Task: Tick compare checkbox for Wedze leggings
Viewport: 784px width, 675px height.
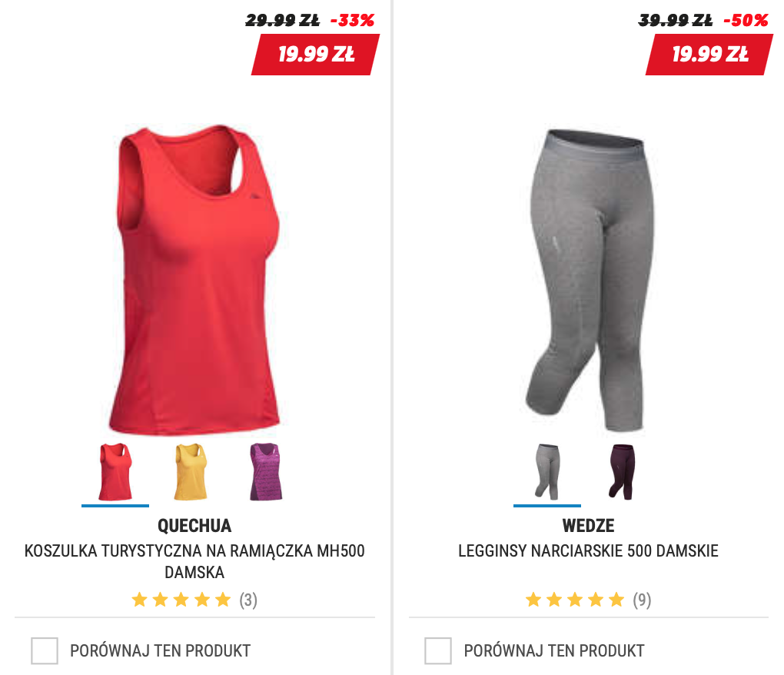Action: [x=438, y=650]
